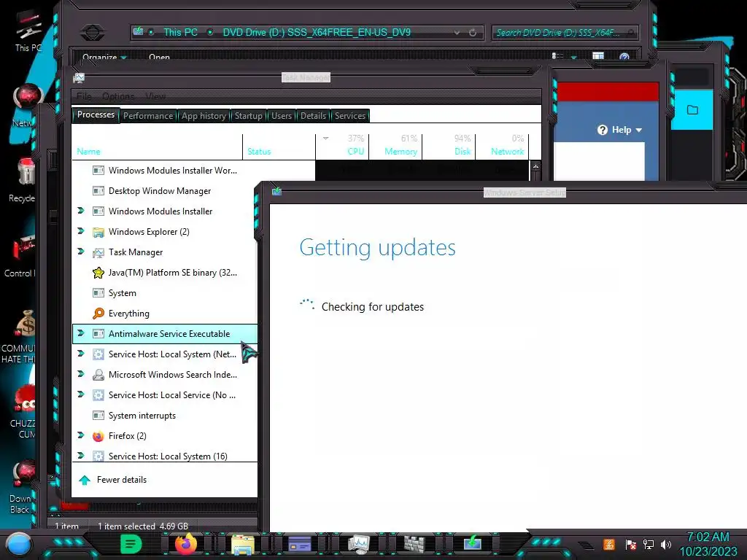Sort processes by Network column
Screen dimensions: 747x560
(502, 147)
